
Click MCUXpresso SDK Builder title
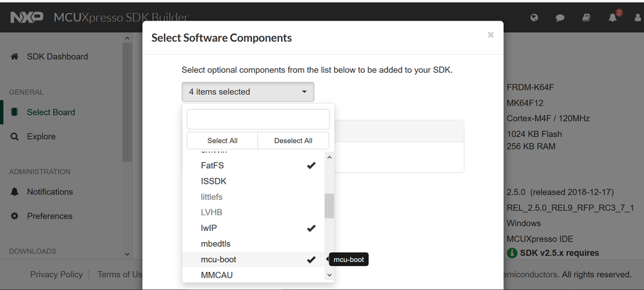pyautogui.click(x=121, y=17)
